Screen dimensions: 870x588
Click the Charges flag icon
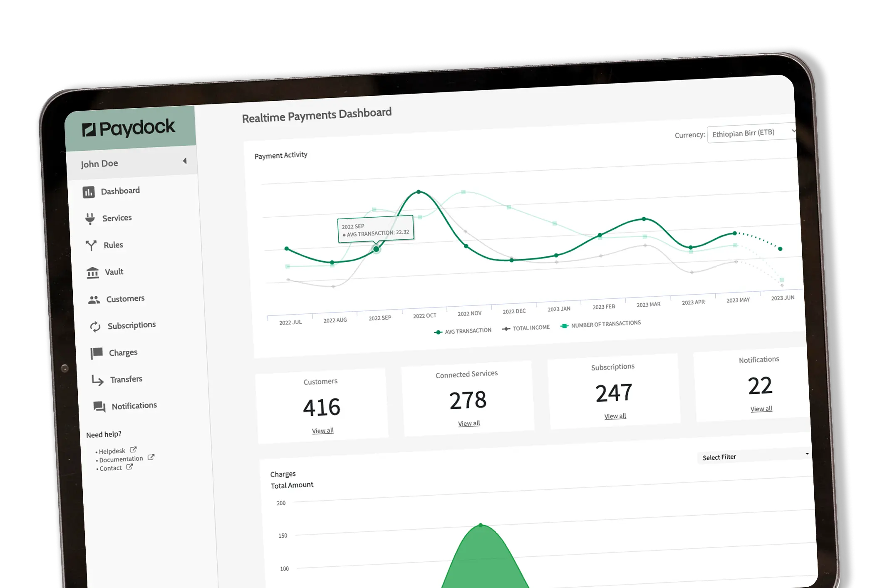[97, 353]
